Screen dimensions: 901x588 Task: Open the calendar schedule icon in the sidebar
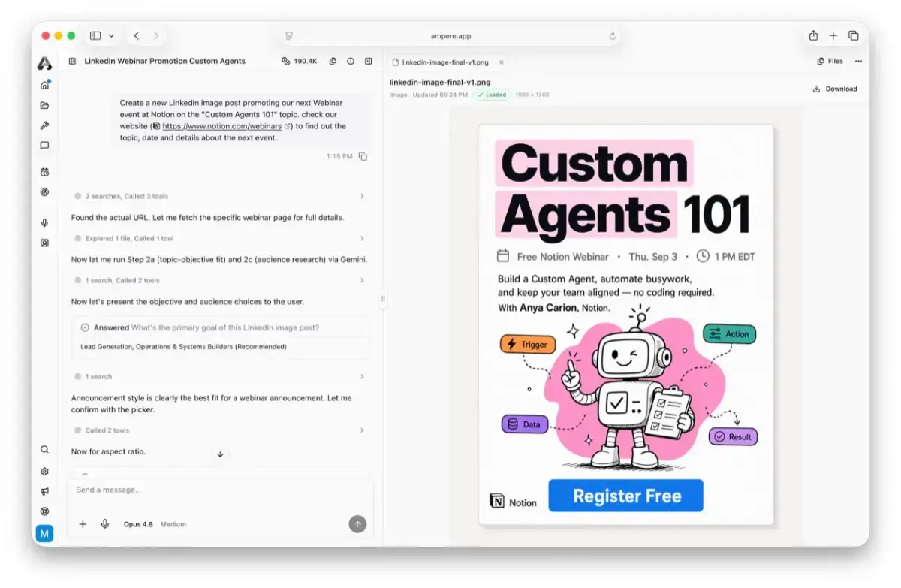click(x=45, y=172)
